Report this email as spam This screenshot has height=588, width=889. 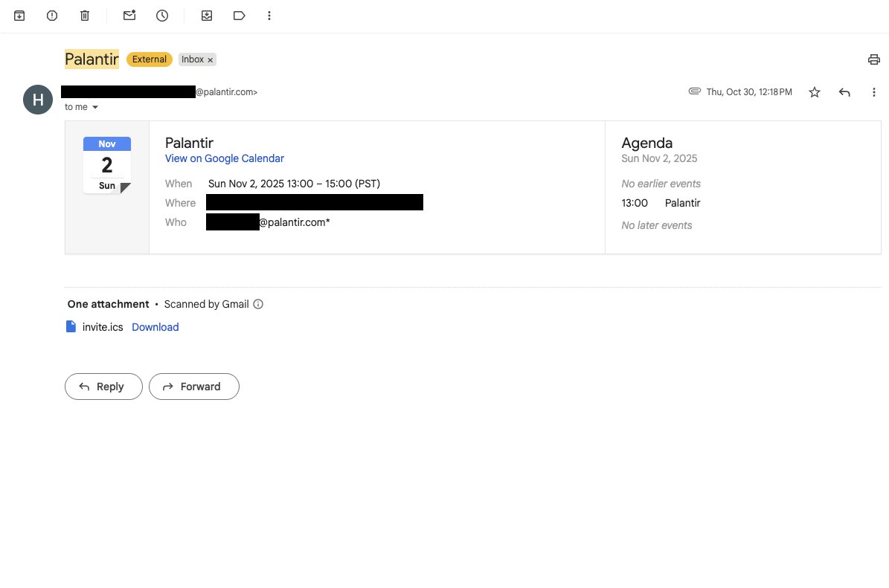click(52, 16)
